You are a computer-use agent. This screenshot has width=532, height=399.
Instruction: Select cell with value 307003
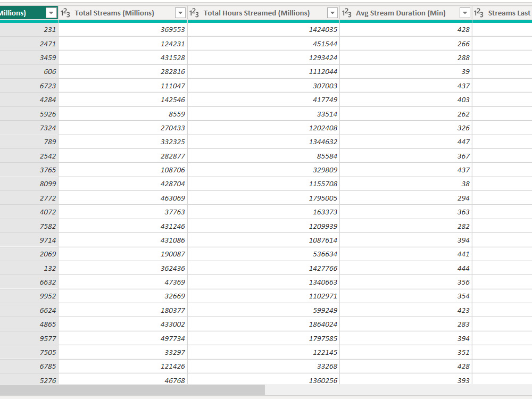pos(264,86)
